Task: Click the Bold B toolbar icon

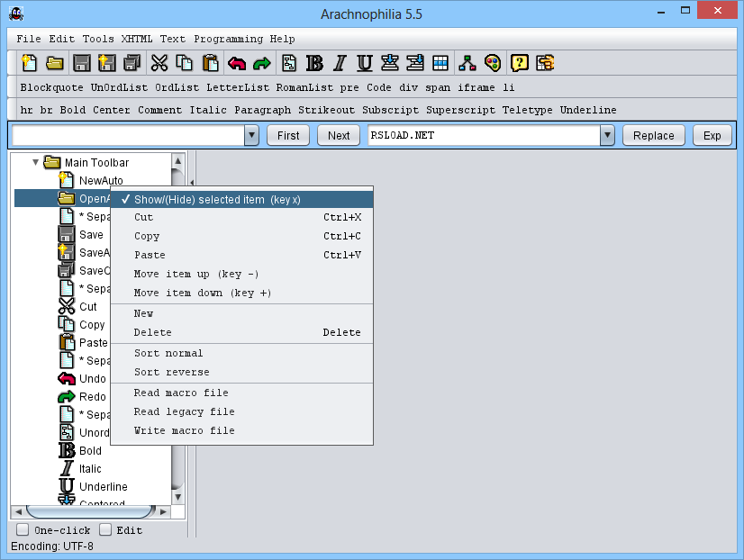Action: [x=314, y=63]
